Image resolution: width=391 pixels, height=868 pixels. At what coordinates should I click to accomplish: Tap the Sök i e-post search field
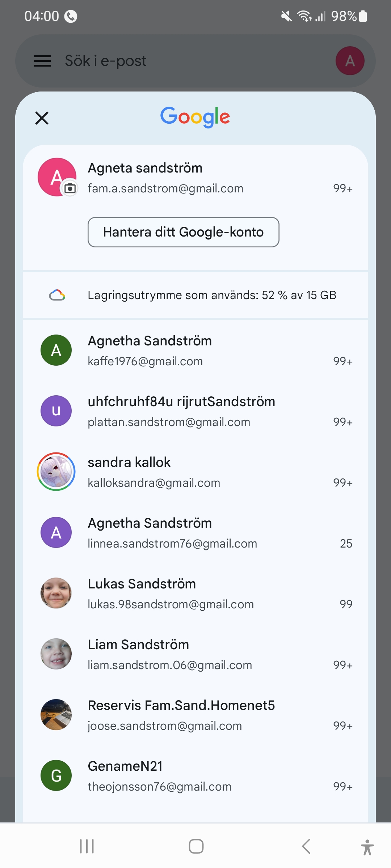(181, 61)
